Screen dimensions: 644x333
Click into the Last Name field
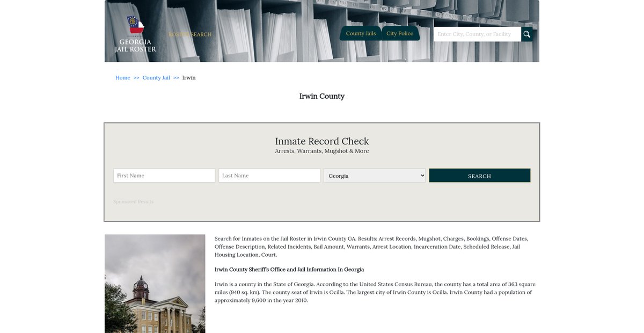pos(269,176)
